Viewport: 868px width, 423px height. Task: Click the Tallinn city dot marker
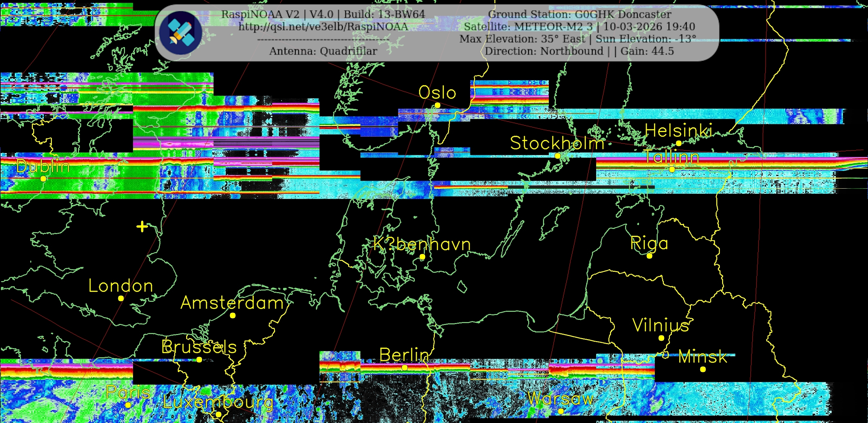[672, 169]
